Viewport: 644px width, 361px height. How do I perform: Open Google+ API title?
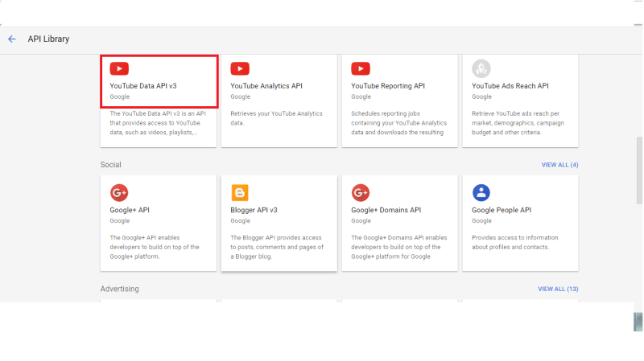pyautogui.click(x=130, y=210)
